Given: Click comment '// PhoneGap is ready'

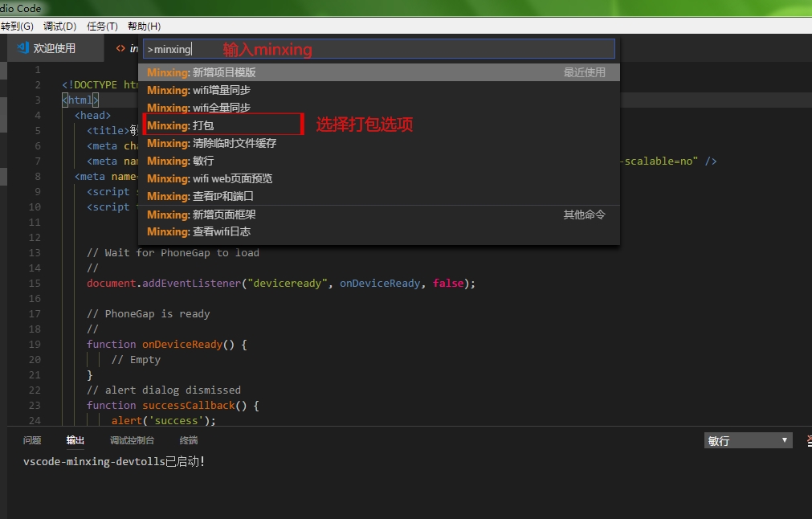Looking at the screenshot, I should point(148,314).
